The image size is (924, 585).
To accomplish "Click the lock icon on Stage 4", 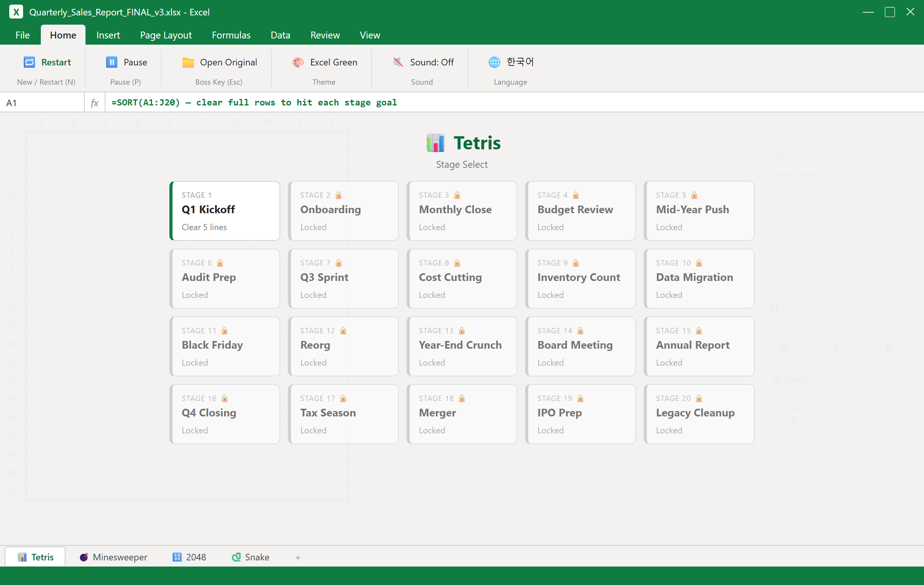I will coord(576,195).
